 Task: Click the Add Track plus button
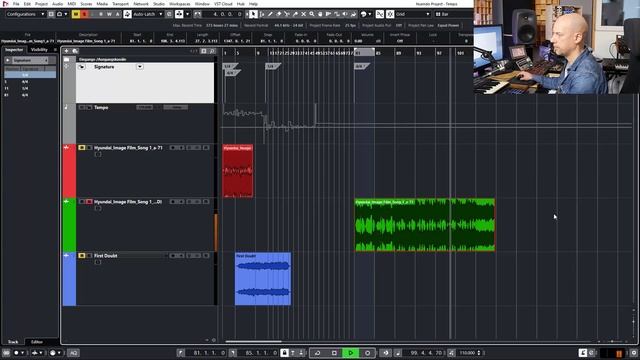(67, 51)
